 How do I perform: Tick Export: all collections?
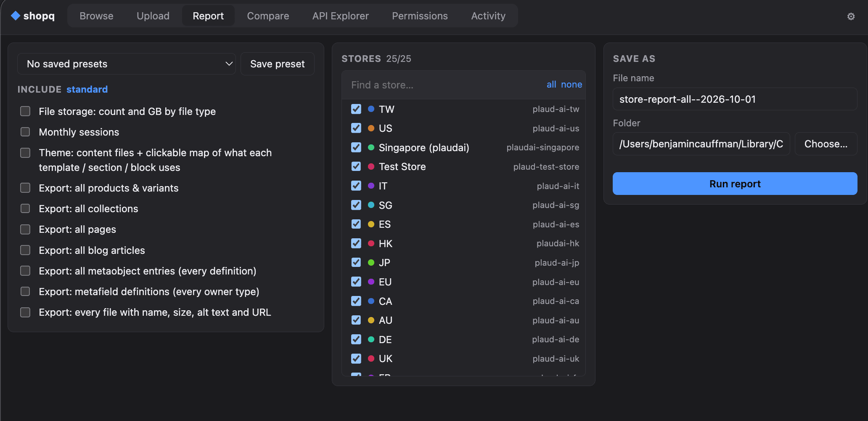pyautogui.click(x=25, y=208)
